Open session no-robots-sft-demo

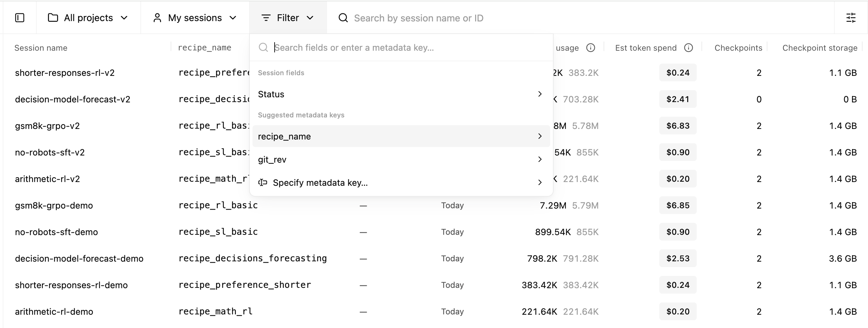pyautogui.click(x=56, y=232)
